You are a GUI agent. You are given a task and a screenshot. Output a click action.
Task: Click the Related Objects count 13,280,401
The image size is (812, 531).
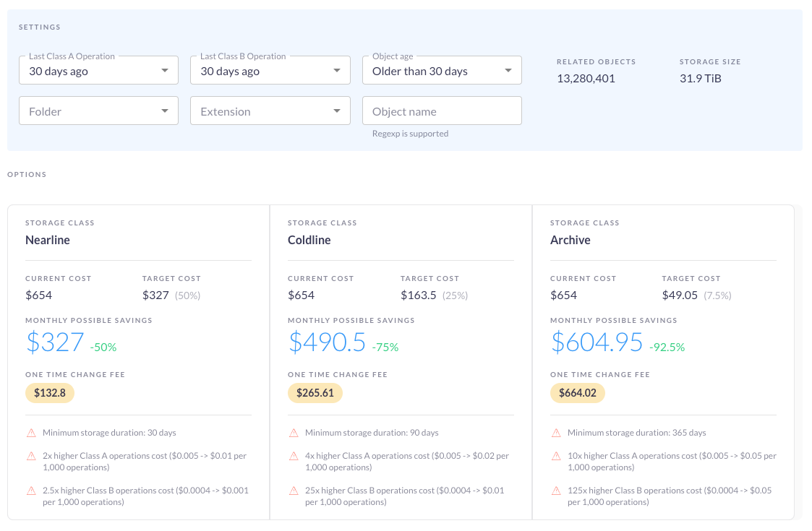587,78
